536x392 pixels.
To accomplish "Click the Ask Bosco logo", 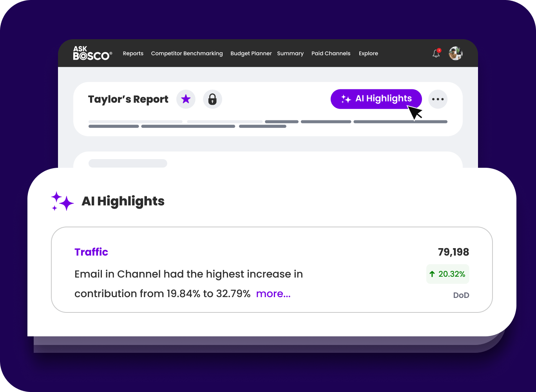I will coord(92,53).
